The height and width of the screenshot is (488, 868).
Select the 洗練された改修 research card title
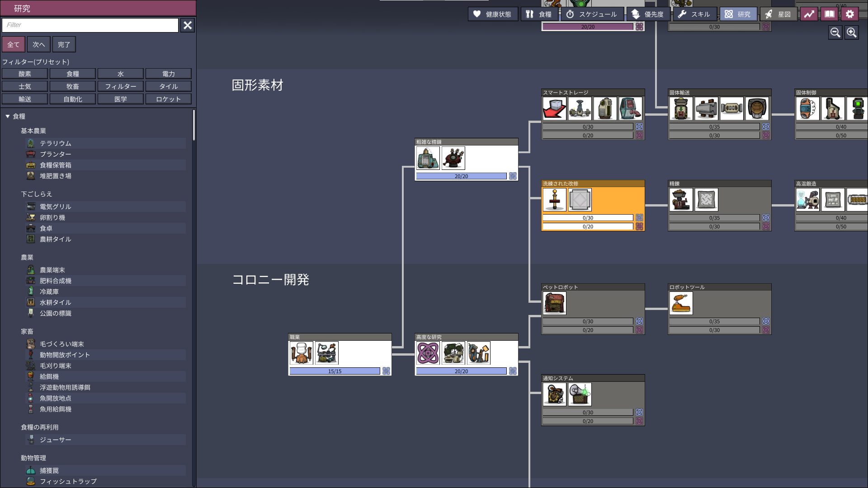(x=561, y=183)
